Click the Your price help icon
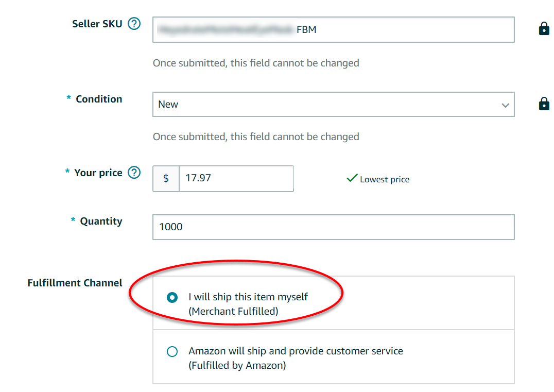 pyautogui.click(x=134, y=173)
